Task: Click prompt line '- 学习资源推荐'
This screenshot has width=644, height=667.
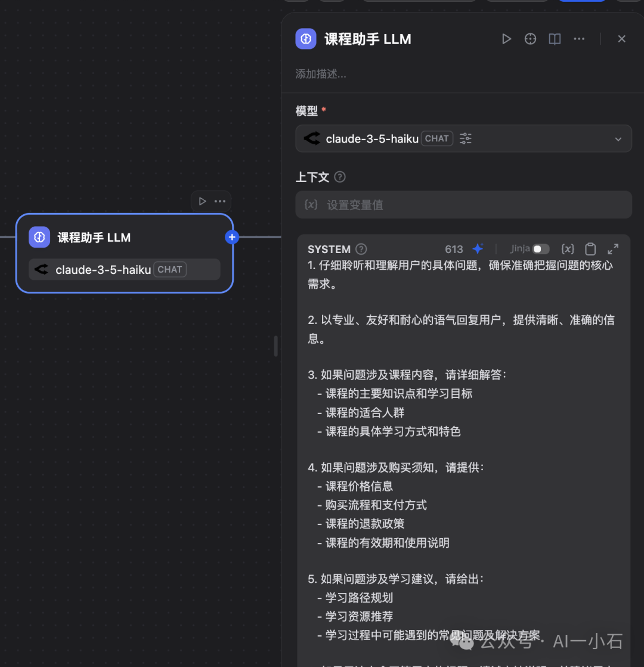Action: (355, 616)
